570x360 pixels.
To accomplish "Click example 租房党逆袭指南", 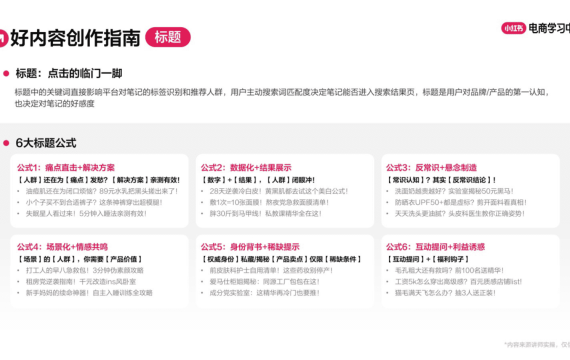I will click(x=81, y=282).
